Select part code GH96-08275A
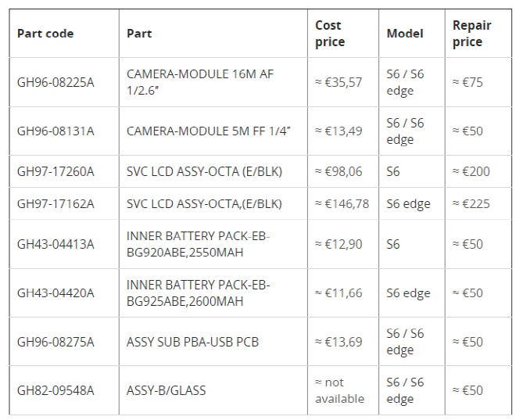The width and height of the screenshot is (516, 420). 56,342
